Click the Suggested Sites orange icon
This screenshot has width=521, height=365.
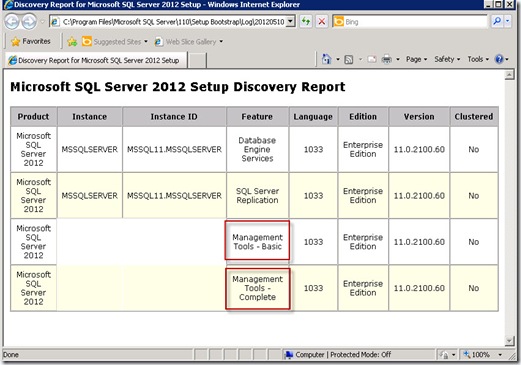[87, 41]
